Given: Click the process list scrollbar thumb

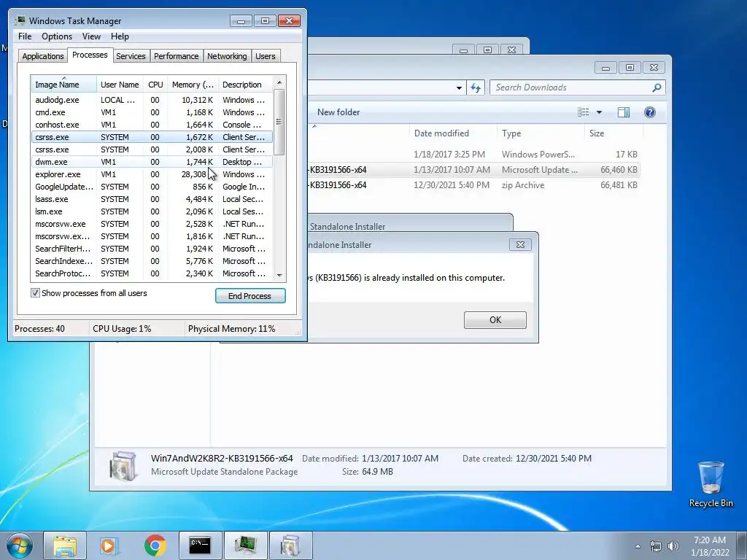Looking at the screenshot, I should pyautogui.click(x=279, y=122).
